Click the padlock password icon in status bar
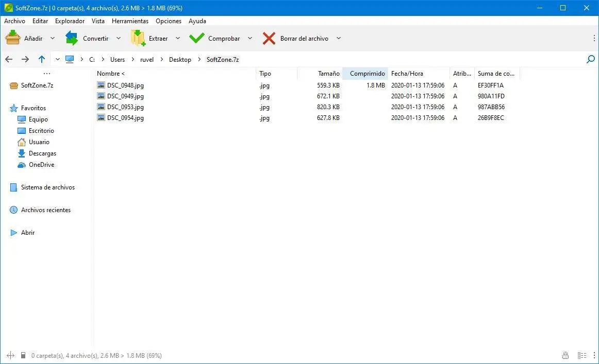Screen dimensions: 599x364 [x=565, y=355]
